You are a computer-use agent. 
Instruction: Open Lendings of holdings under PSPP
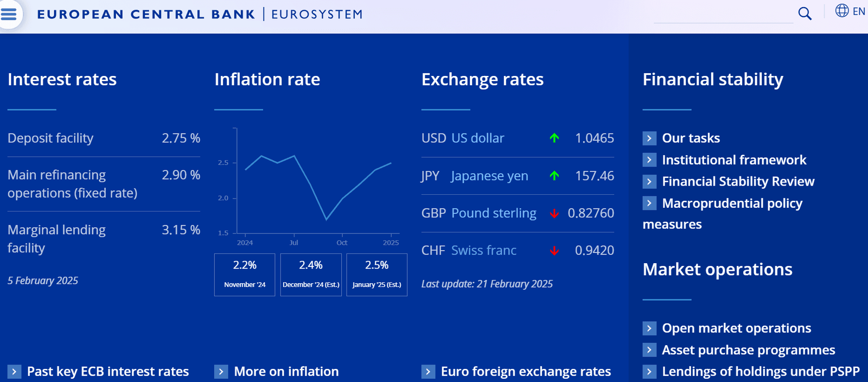pos(761,372)
